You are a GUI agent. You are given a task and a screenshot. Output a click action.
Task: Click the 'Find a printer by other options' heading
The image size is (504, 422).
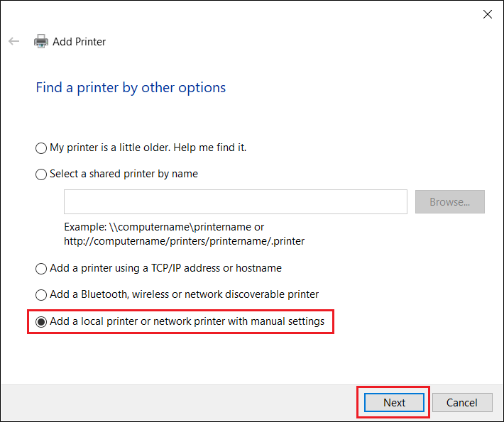(x=131, y=88)
